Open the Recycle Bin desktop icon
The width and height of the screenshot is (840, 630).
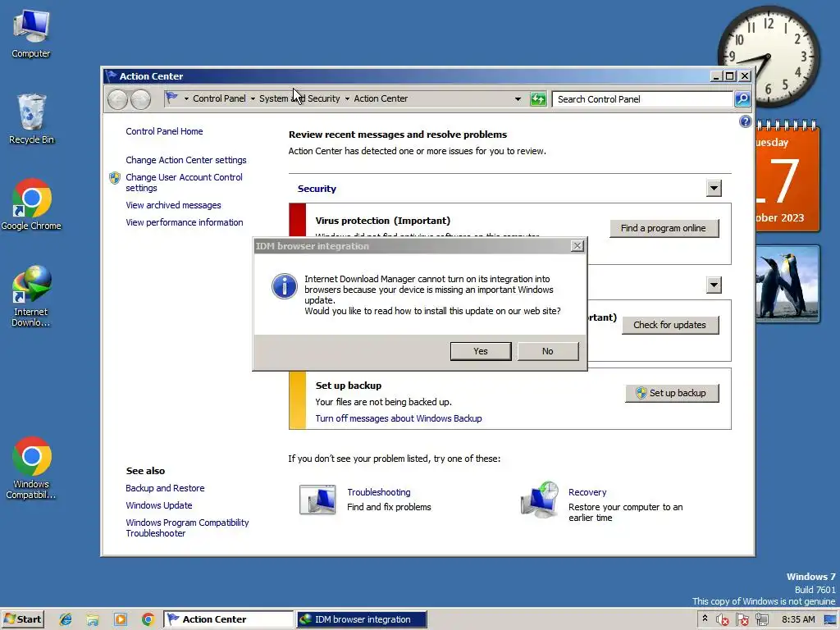(31, 119)
